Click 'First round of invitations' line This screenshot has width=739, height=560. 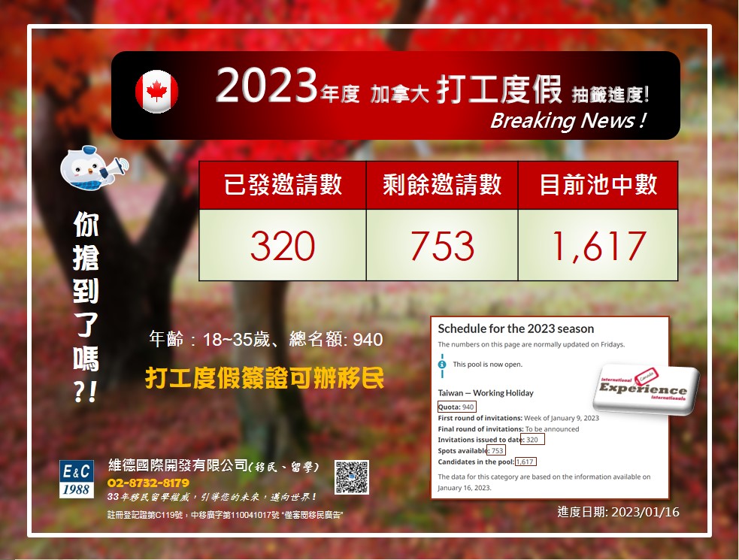[x=519, y=418]
